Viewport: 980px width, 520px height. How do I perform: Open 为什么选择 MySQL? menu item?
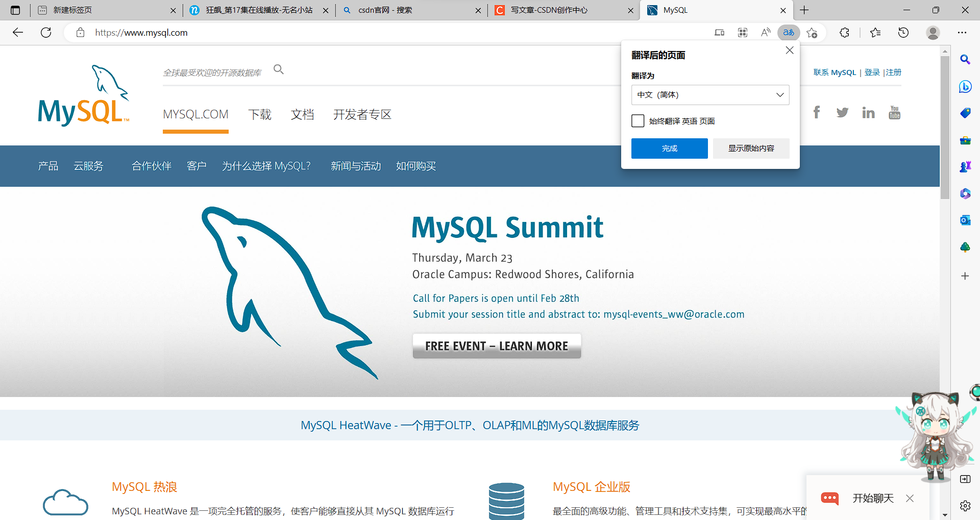[266, 166]
